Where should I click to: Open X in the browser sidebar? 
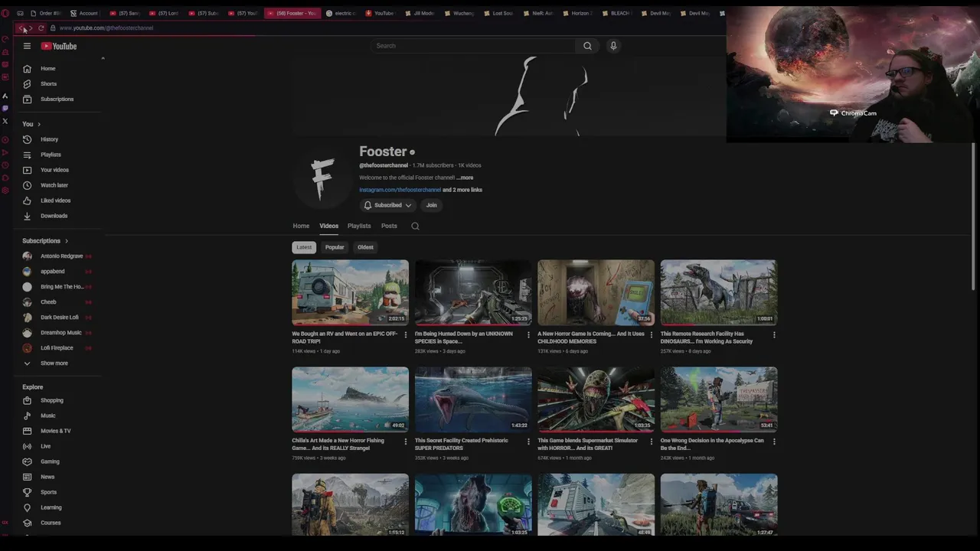click(5, 121)
